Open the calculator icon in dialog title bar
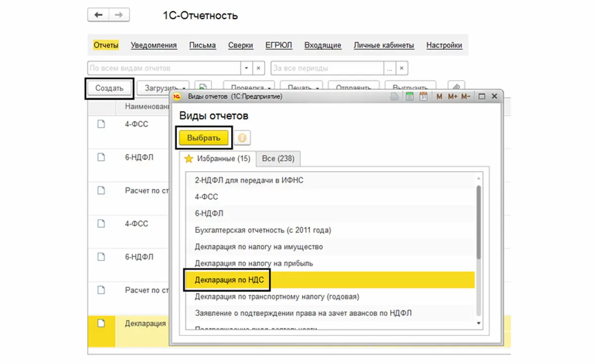Viewport: 595px width, 364px height. pyautogui.click(x=410, y=97)
